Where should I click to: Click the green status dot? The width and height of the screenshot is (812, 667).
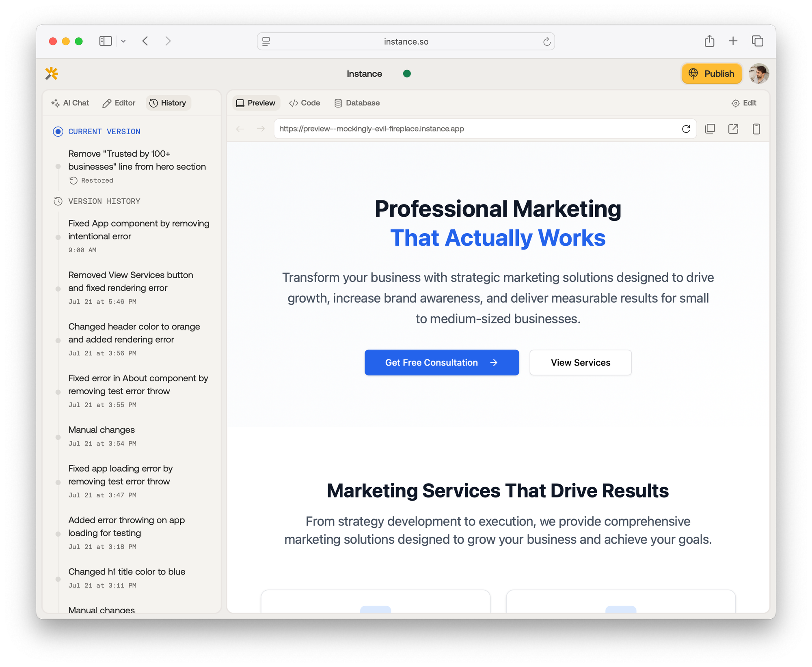point(407,73)
